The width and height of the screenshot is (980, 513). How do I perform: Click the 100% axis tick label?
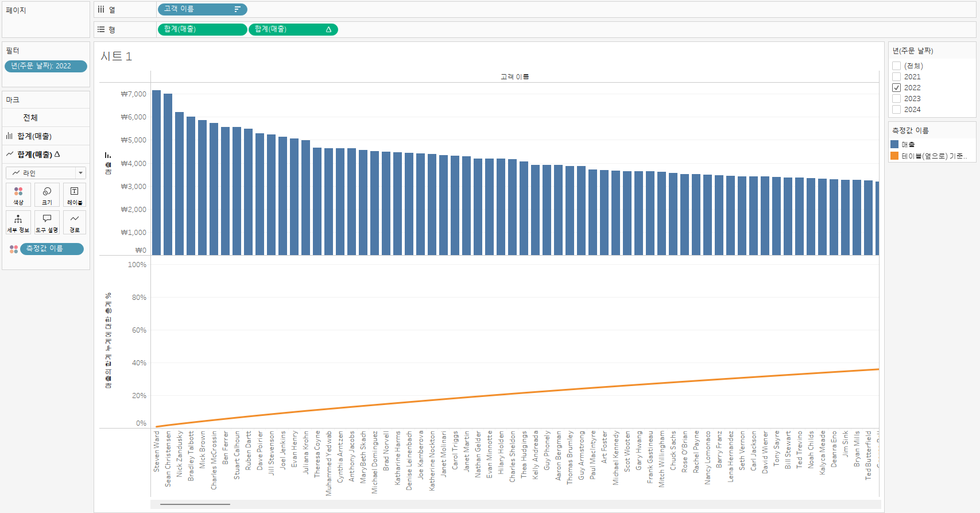(137, 265)
